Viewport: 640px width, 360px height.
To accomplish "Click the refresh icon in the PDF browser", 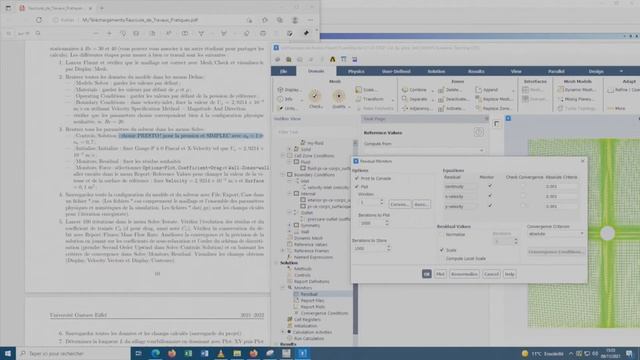I will point(39,20).
